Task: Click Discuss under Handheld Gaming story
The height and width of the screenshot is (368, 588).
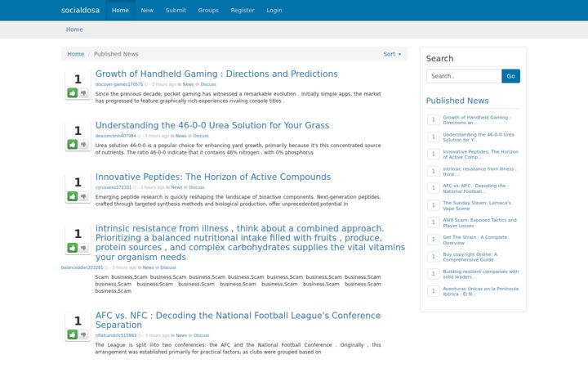Action: pyautogui.click(x=208, y=84)
